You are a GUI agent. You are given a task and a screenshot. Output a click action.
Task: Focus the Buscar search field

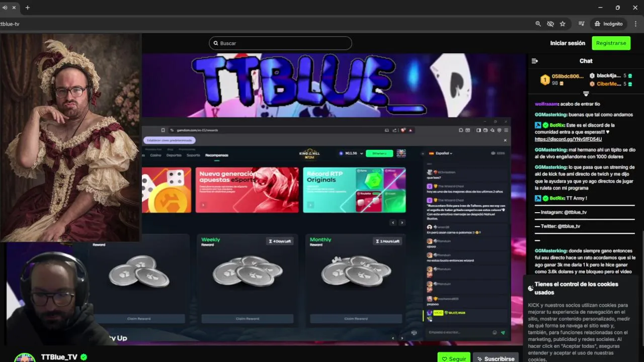coord(280,43)
